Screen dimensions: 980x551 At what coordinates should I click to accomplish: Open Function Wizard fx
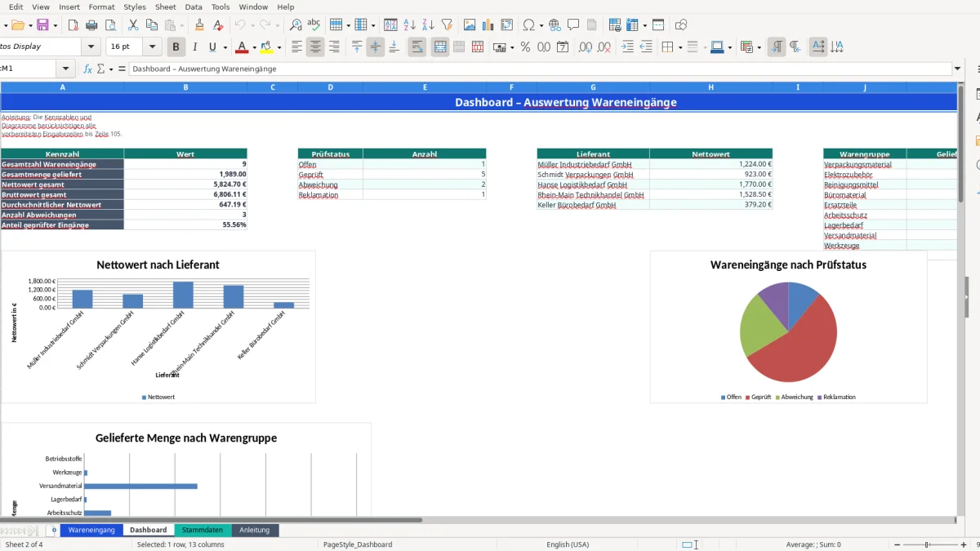(x=87, y=69)
